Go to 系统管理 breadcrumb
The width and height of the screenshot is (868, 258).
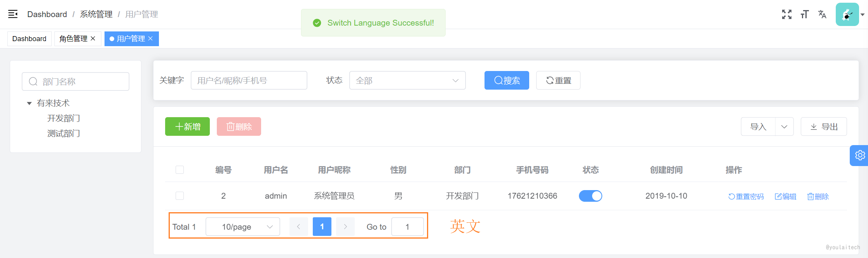pyautogui.click(x=96, y=14)
